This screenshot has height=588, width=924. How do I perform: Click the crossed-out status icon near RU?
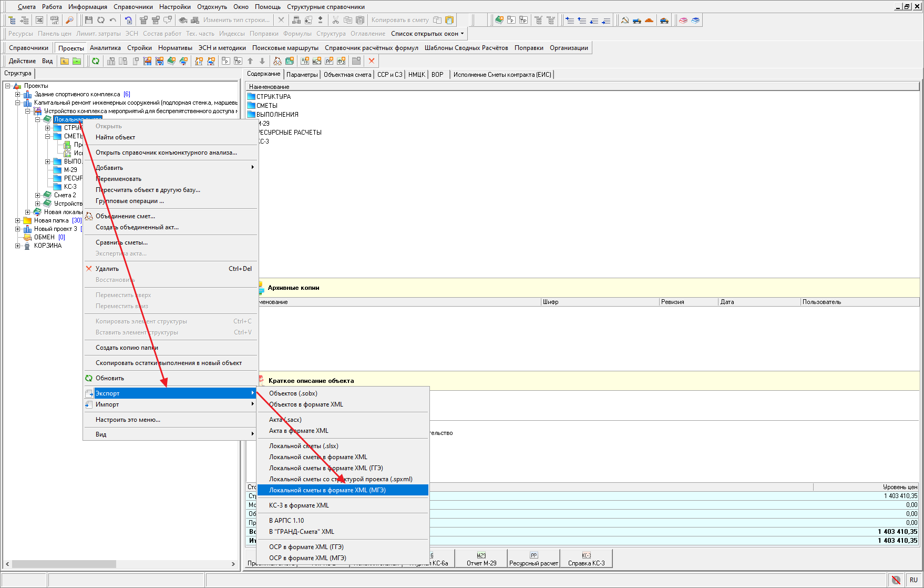[x=896, y=580]
